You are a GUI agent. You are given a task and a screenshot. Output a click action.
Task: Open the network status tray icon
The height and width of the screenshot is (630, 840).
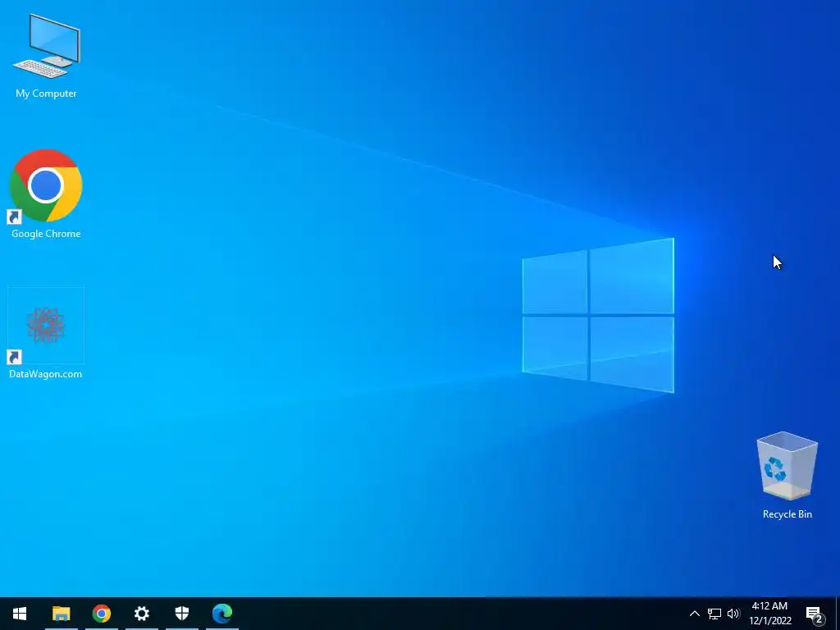point(714,614)
